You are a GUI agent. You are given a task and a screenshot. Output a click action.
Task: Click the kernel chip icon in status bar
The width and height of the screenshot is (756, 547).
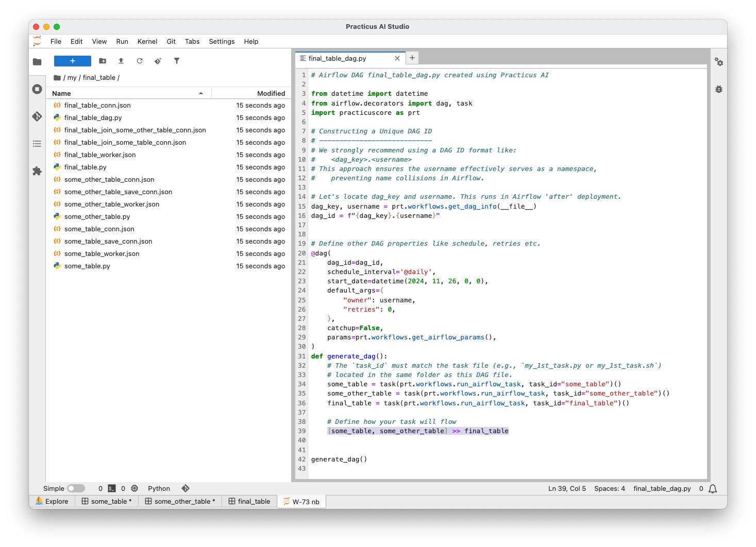click(x=135, y=488)
